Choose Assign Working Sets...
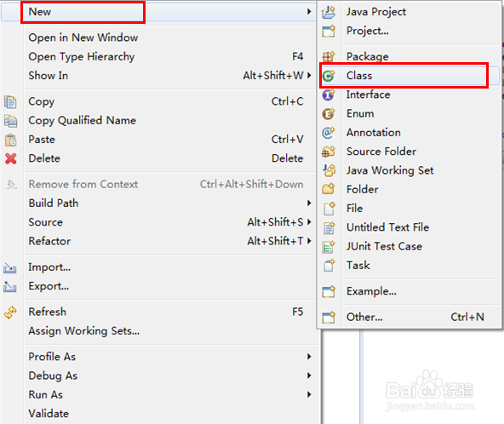The image size is (504, 424). tap(84, 331)
